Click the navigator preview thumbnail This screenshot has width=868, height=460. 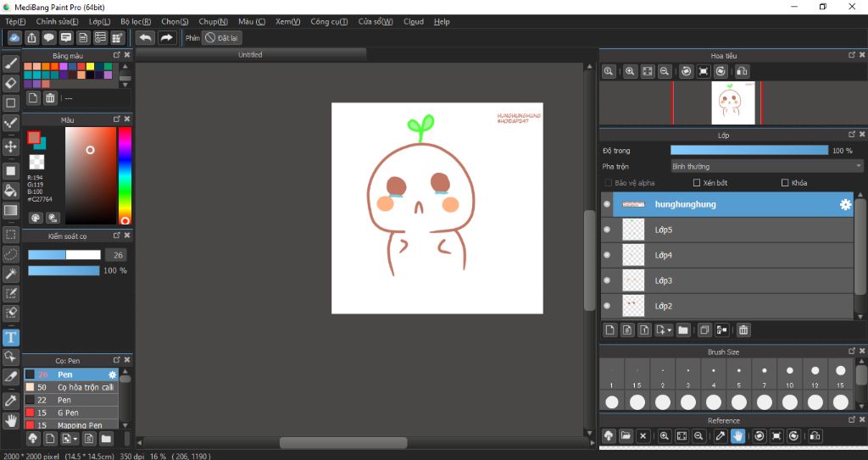click(733, 103)
